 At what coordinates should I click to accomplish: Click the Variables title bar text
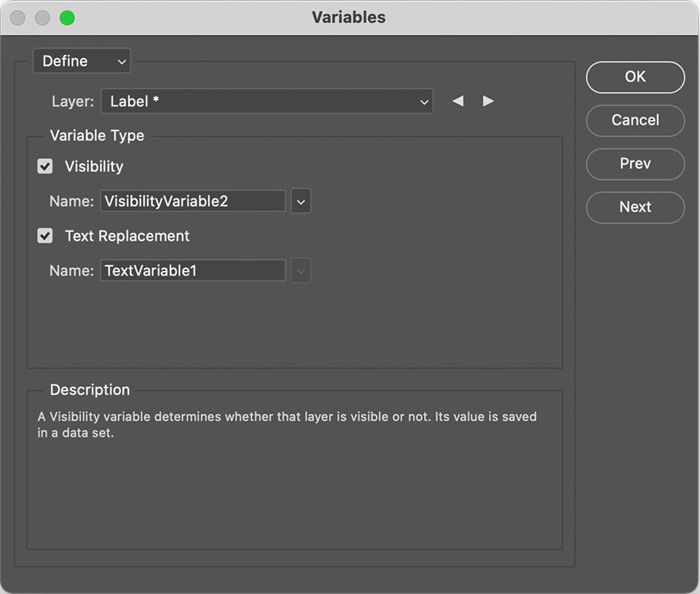(x=349, y=17)
